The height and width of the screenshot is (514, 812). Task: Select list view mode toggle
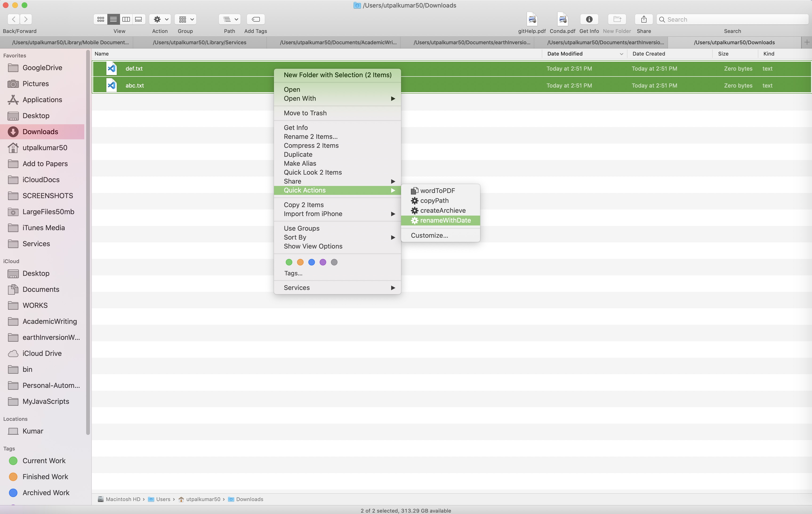[113, 19]
